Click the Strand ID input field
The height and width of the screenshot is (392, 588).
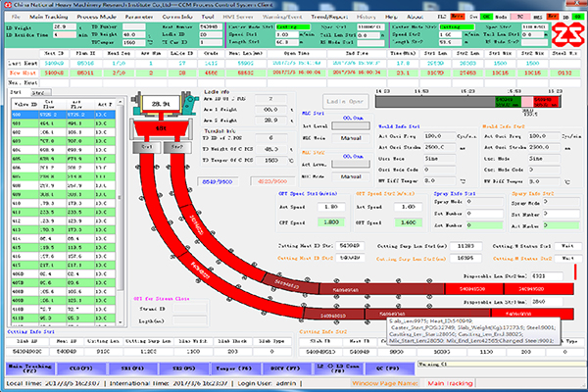190,309
